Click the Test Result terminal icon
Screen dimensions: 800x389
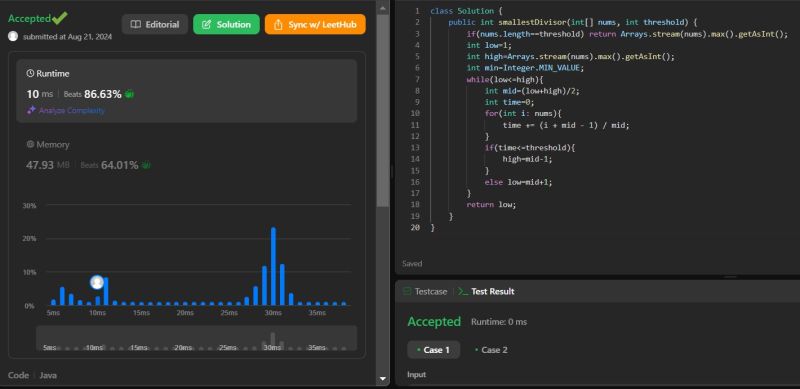point(463,291)
